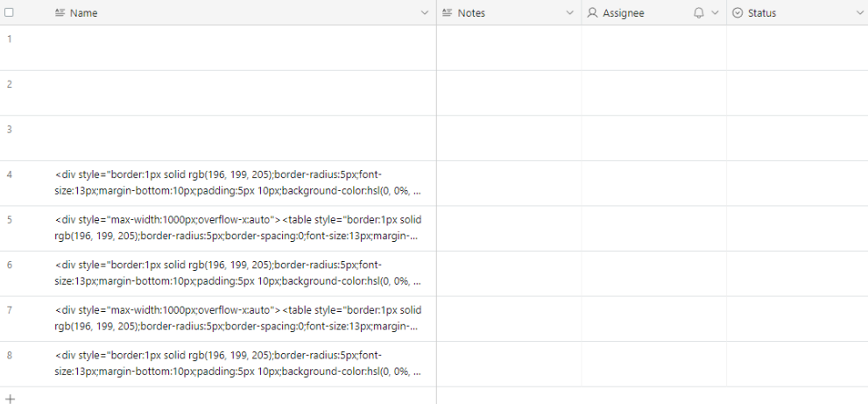Click the Notes cell in row 1

(509, 47)
